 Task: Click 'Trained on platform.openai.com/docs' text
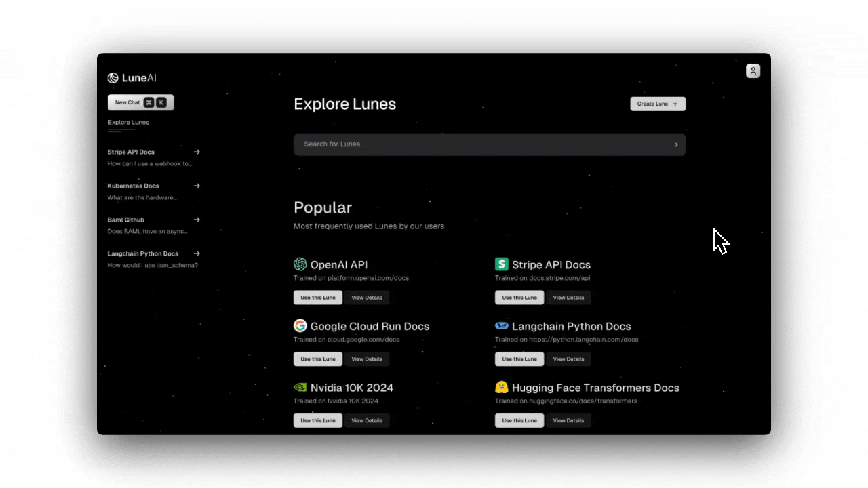[351, 278]
